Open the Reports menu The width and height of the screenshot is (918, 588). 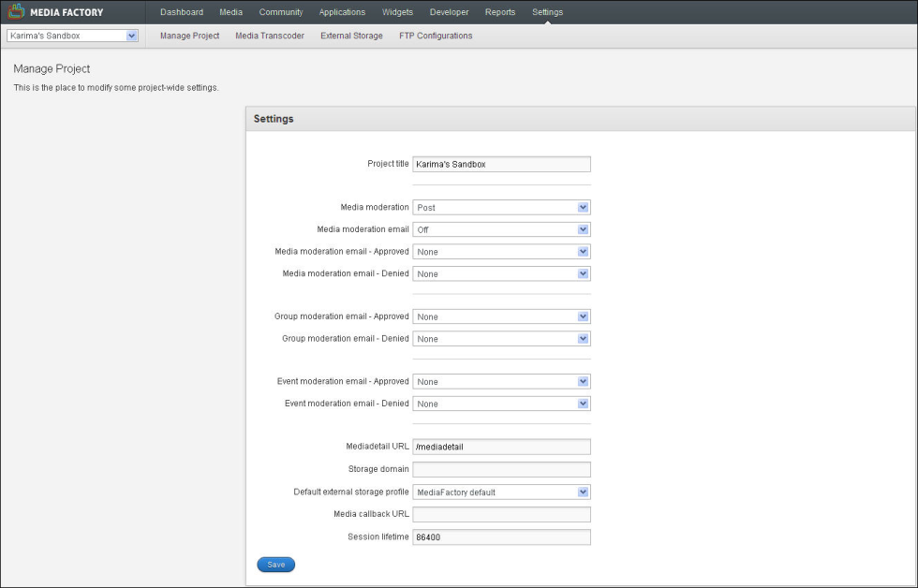pyautogui.click(x=500, y=12)
